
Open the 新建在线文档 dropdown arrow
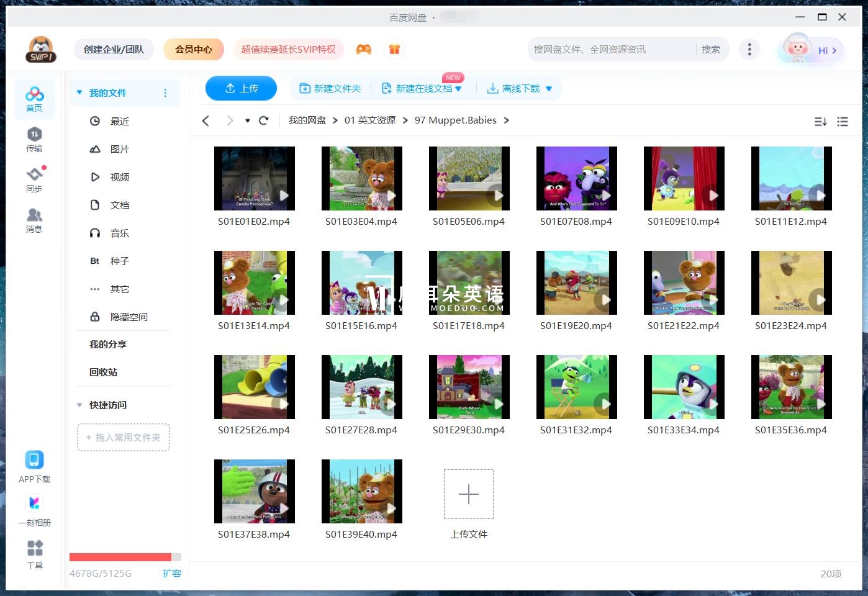point(458,88)
